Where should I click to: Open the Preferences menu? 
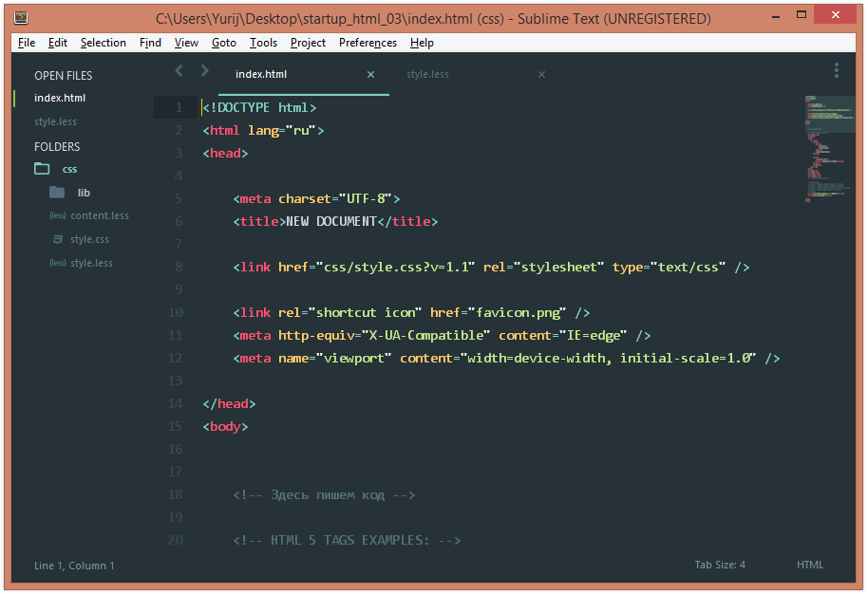tap(368, 43)
